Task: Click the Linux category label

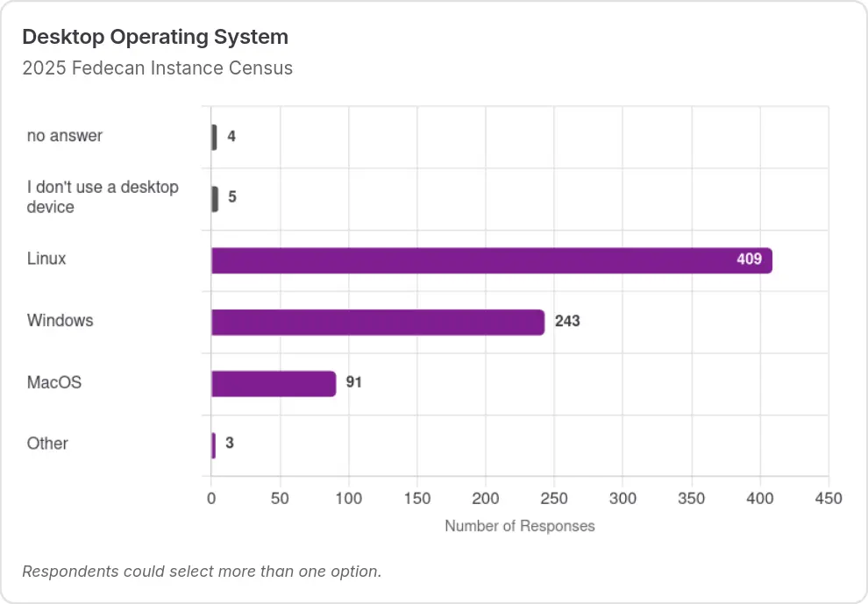Action: (x=46, y=259)
